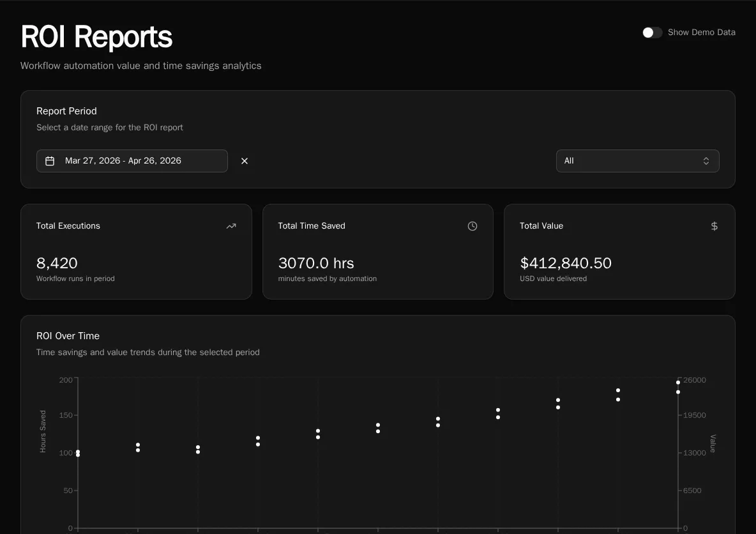This screenshot has width=756, height=534.
Task: Click the Total Value stat card
Action: 619,251
